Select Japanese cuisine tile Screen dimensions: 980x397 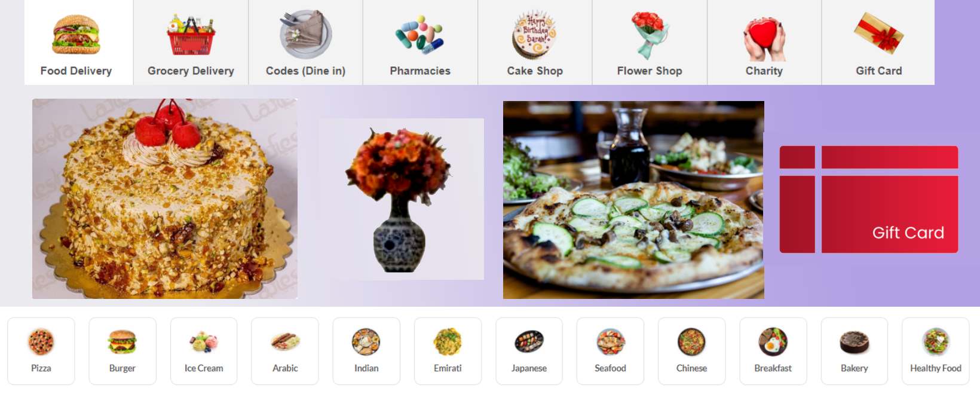[x=529, y=351]
